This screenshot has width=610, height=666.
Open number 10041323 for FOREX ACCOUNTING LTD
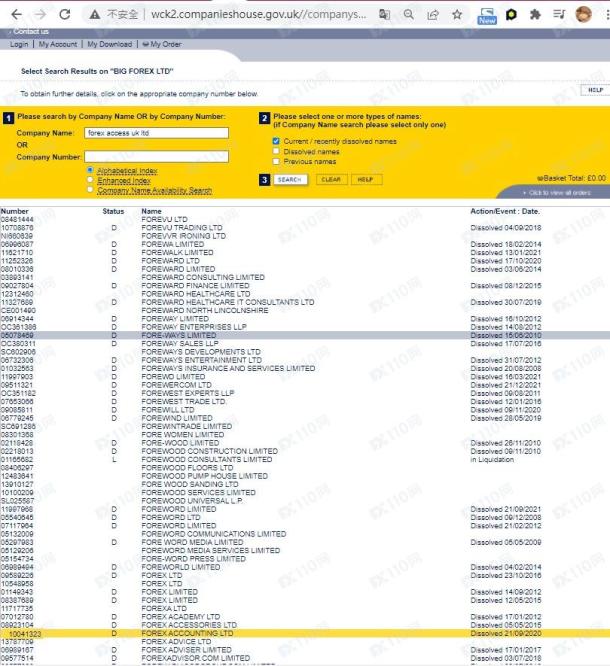25,634
